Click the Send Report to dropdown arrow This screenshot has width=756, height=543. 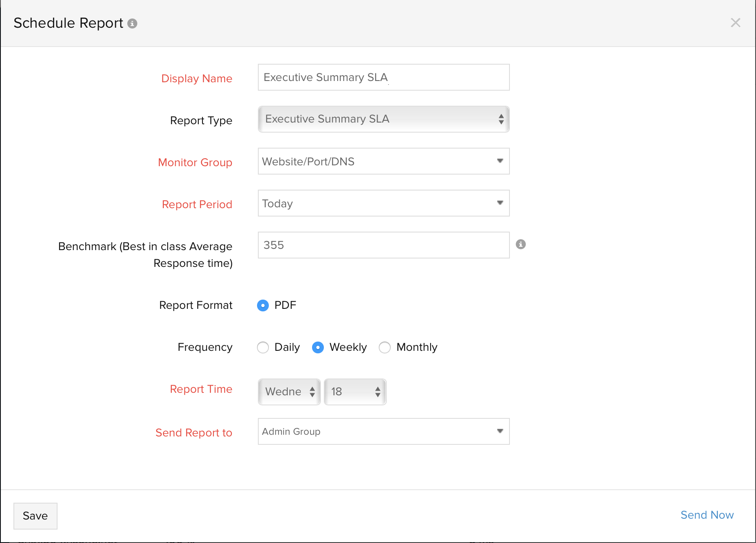pyautogui.click(x=500, y=431)
